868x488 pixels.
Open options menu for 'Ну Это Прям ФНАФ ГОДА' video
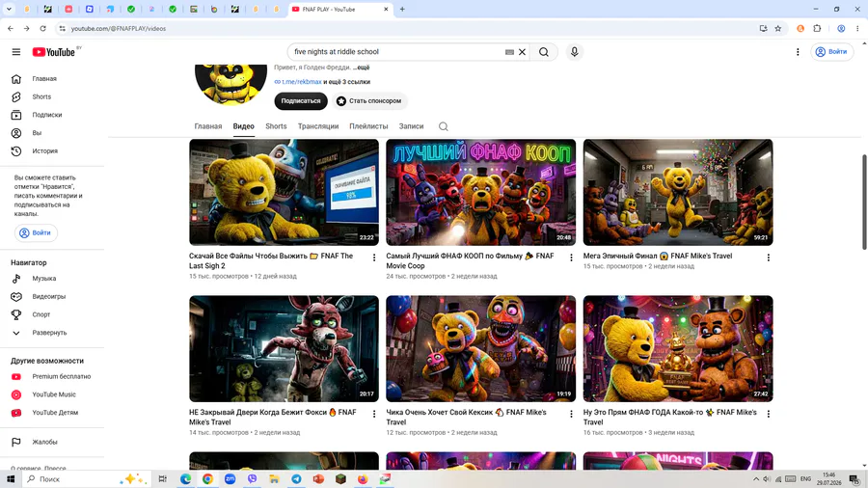click(769, 414)
